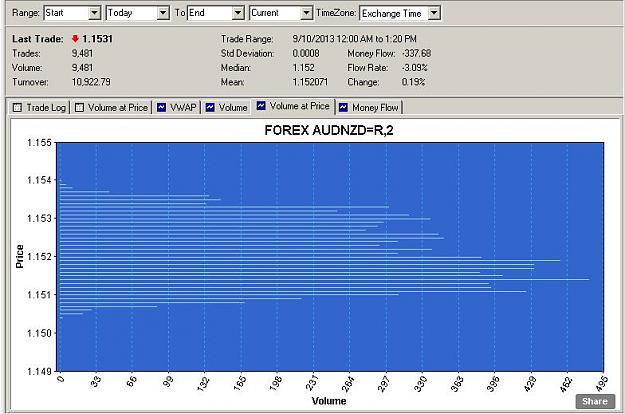Click the Trade Range date text
The height and width of the screenshot is (414, 625).
click(354, 39)
